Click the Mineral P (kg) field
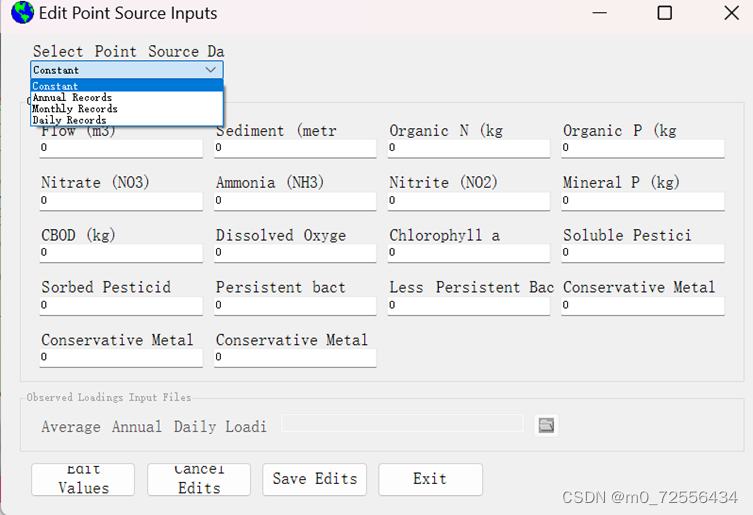 point(643,201)
